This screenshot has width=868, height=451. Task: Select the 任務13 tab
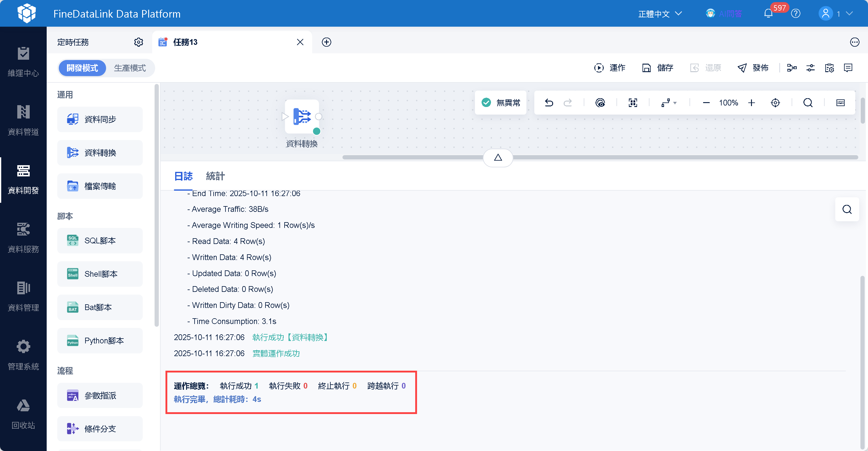(185, 42)
